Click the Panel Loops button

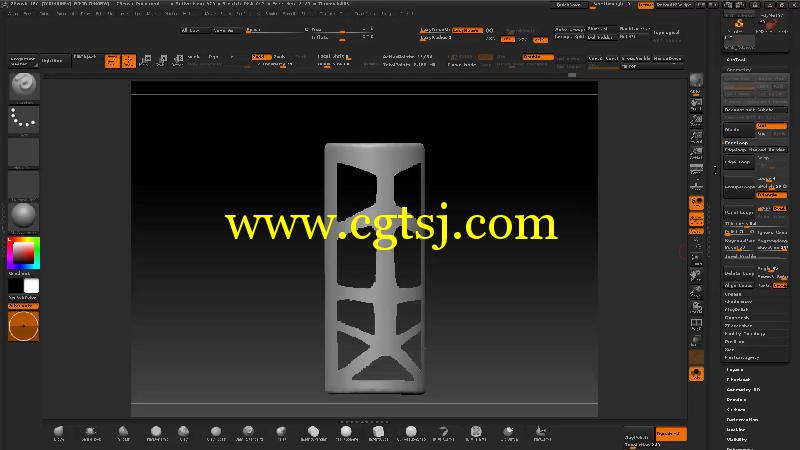[x=739, y=212]
